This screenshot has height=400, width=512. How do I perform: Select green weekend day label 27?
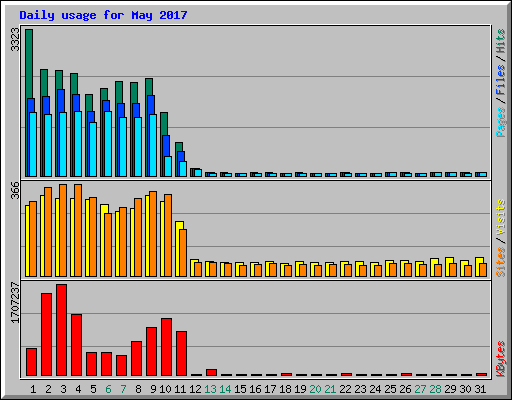tap(420, 389)
